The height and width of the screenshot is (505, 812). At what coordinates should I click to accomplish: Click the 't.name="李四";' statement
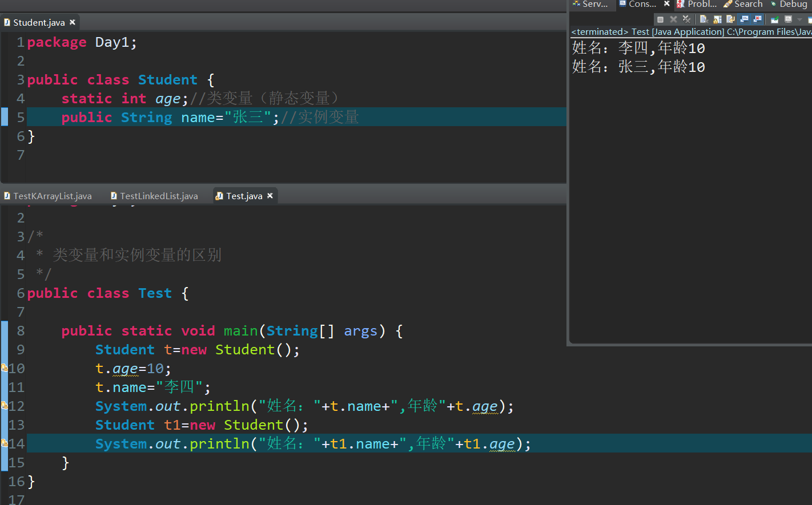point(153,387)
